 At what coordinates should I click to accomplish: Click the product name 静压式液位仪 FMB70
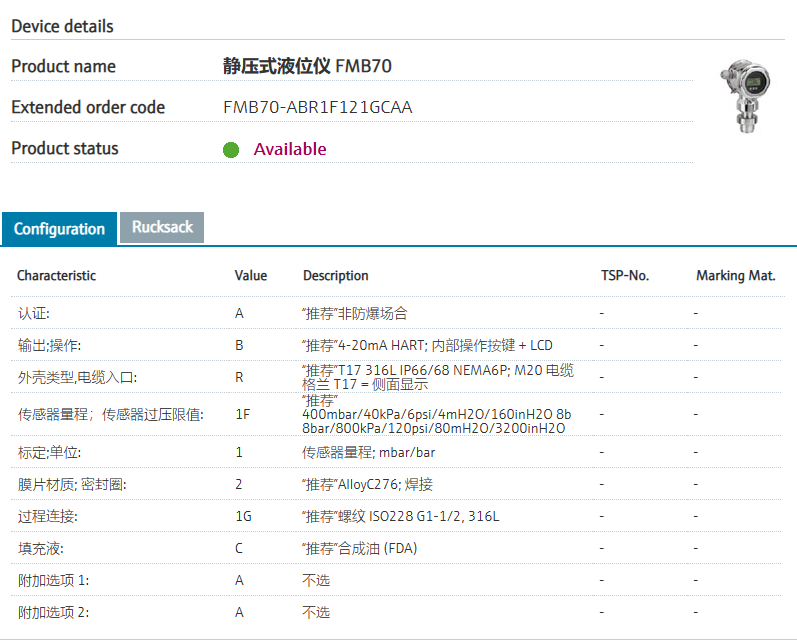click(307, 66)
